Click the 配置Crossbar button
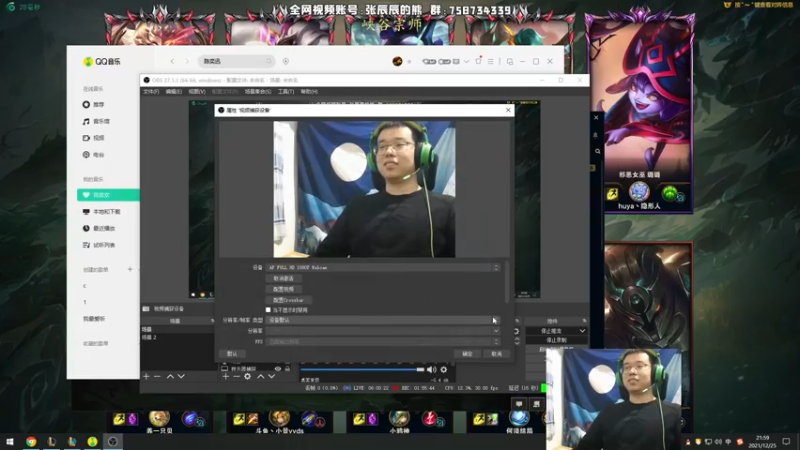 point(288,300)
